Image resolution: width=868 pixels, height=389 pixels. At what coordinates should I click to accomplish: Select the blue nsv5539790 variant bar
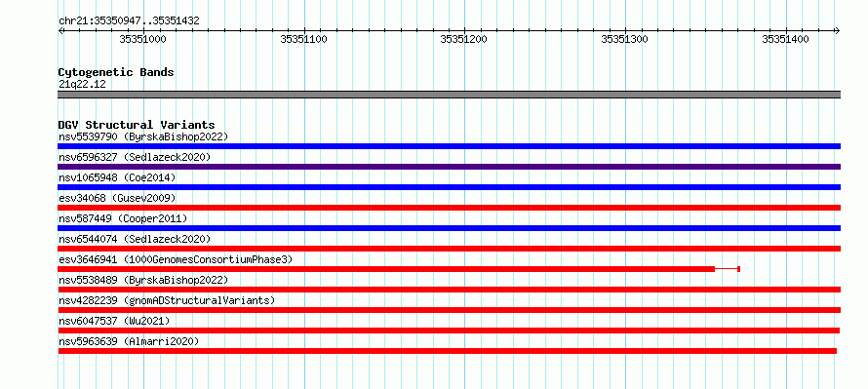[x=449, y=146]
